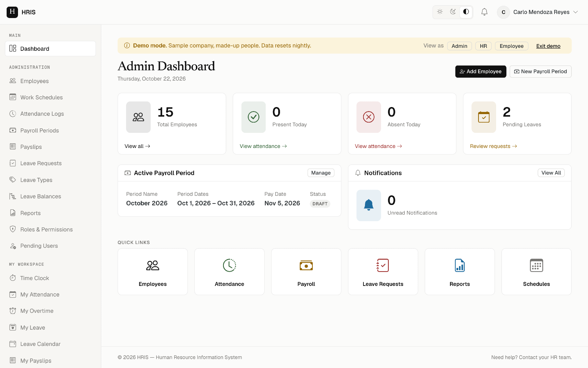The height and width of the screenshot is (368, 588).
Task: Open View attendance link under Absent Today
Action: click(379, 146)
